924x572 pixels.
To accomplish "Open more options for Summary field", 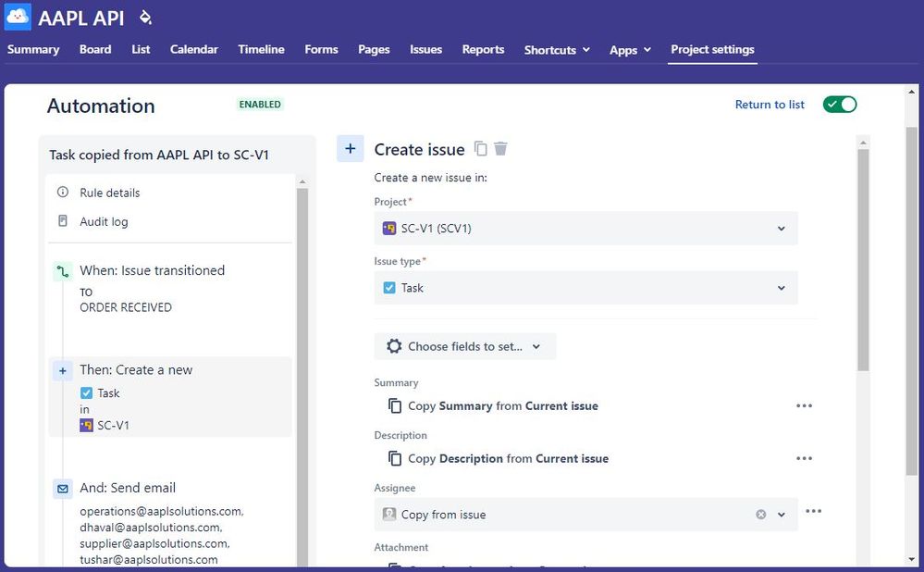I will [x=804, y=405].
